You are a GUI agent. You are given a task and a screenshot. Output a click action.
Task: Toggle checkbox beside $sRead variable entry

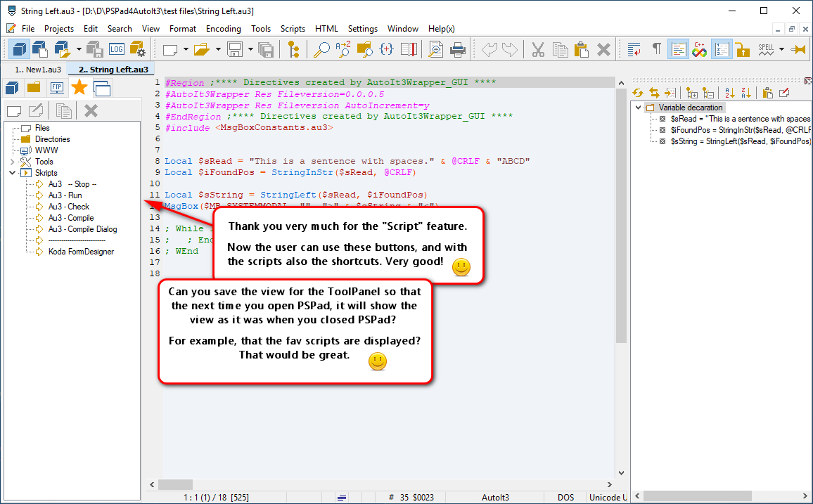coord(662,119)
